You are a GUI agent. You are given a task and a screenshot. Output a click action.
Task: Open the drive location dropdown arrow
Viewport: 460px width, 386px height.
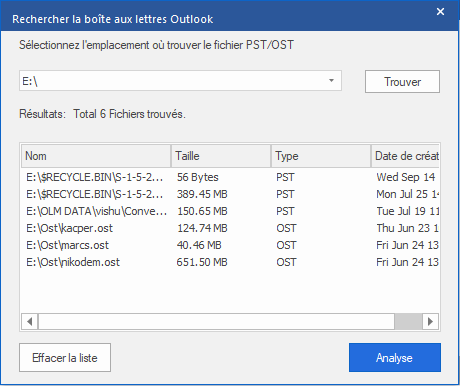[x=331, y=81]
